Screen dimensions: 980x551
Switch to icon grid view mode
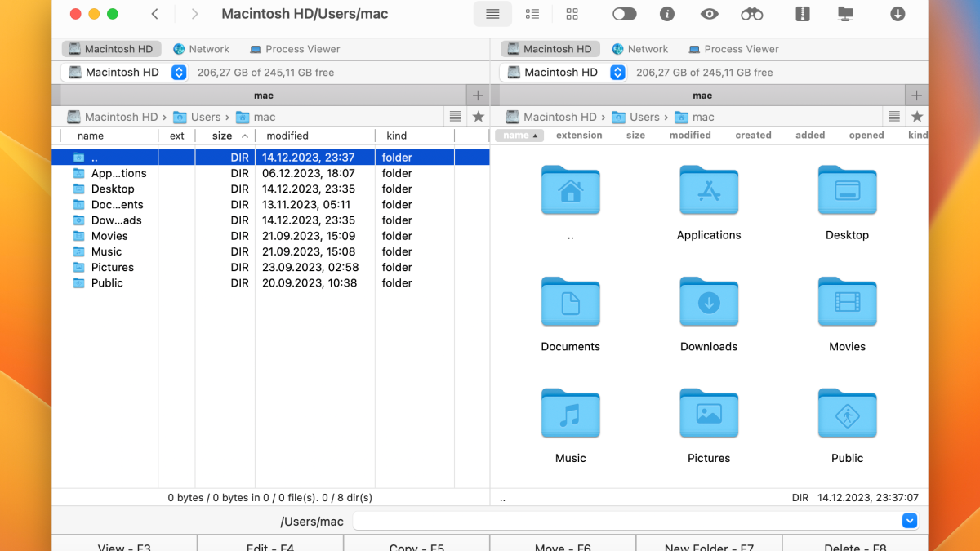(572, 14)
